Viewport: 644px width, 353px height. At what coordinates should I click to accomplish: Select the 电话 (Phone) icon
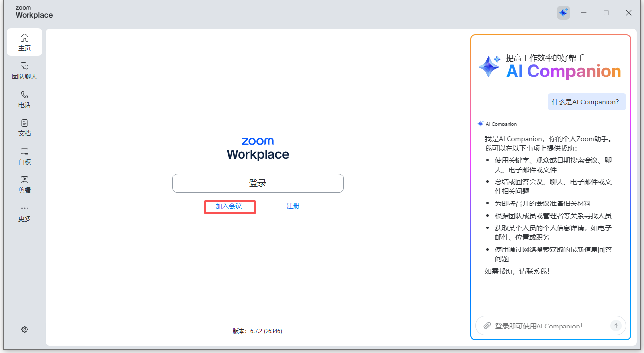point(24,99)
